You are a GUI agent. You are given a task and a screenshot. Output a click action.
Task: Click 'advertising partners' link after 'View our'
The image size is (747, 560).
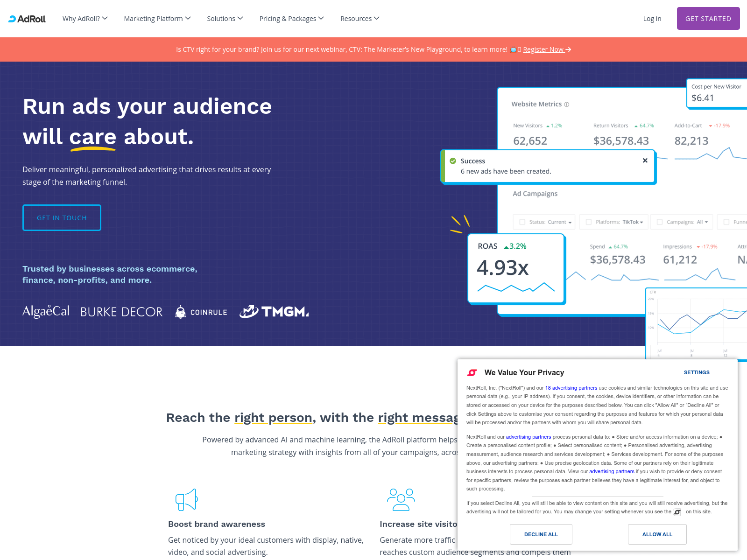tap(612, 471)
